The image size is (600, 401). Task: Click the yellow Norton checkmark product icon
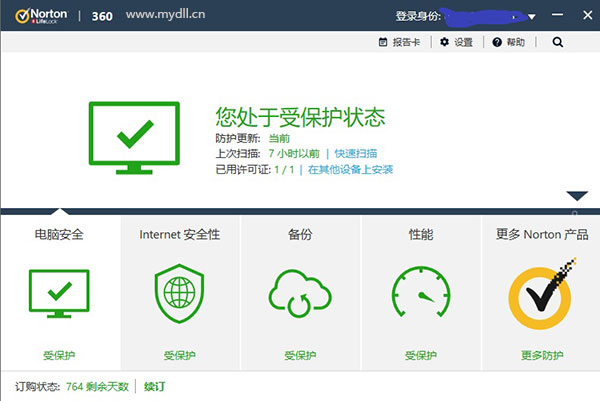pos(541,294)
